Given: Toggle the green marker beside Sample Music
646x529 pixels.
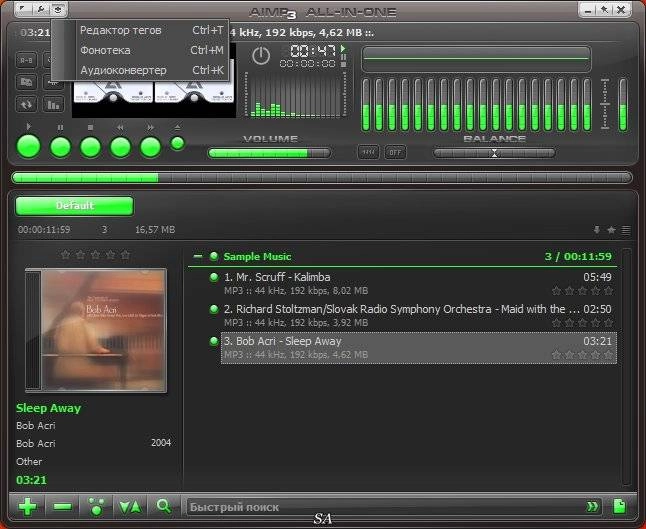Looking at the screenshot, I should pos(214,256).
